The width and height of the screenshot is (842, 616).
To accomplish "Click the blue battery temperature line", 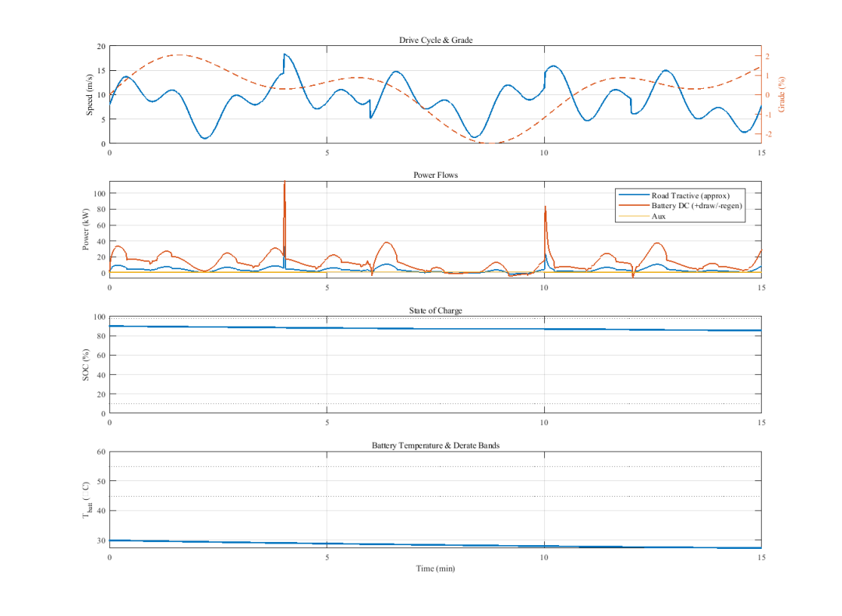I will tap(436, 544).
